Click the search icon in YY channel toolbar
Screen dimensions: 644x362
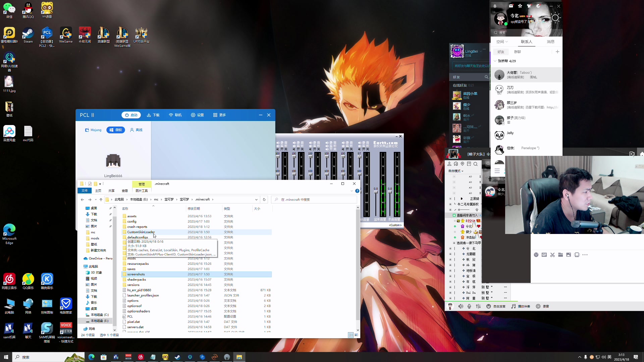(476, 164)
